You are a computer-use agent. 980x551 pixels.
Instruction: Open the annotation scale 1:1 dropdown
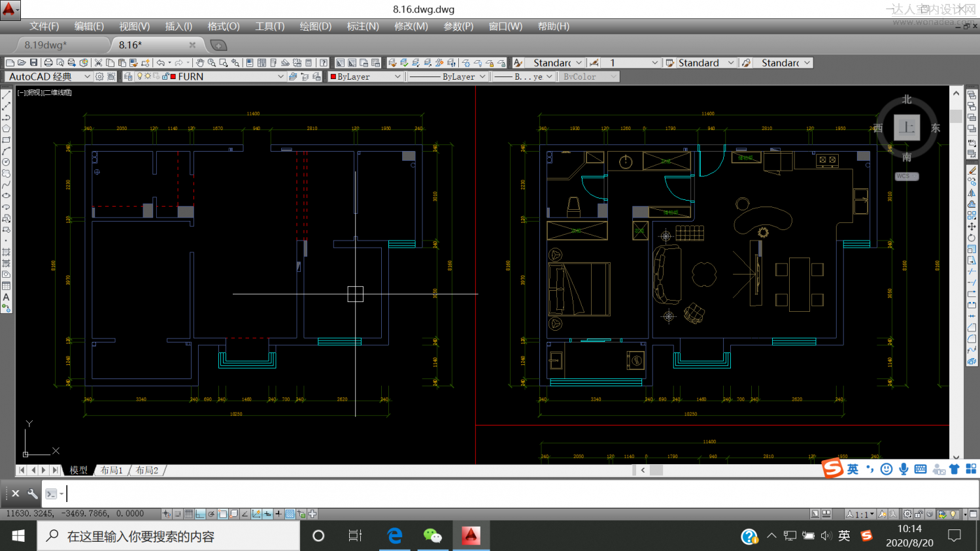click(860, 514)
